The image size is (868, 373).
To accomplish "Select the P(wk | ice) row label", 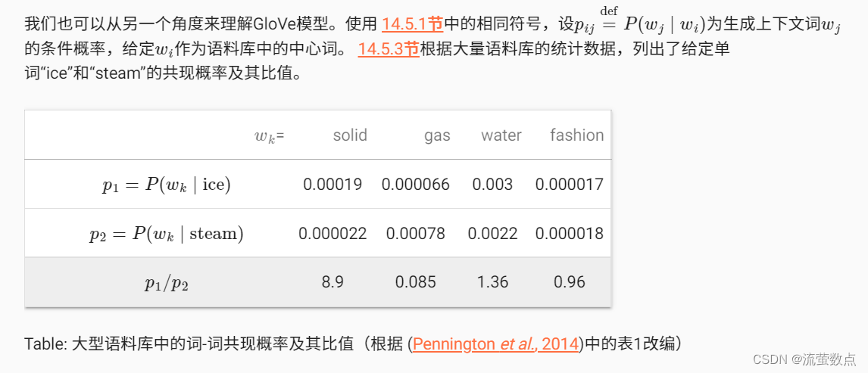I will pyautogui.click(x=167, y=185).
